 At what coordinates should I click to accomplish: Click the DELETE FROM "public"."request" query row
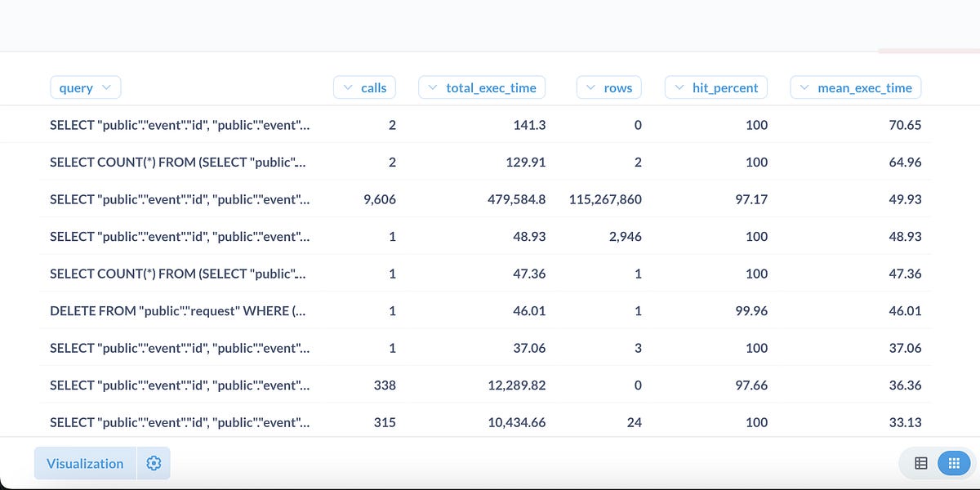[x=180, y=311]
